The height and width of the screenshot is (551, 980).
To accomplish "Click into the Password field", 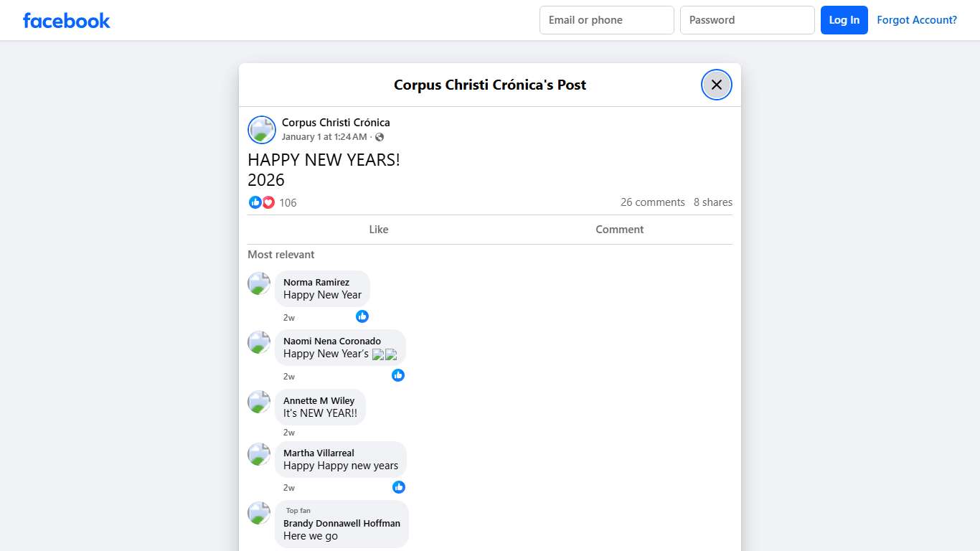I will point(747,20).
